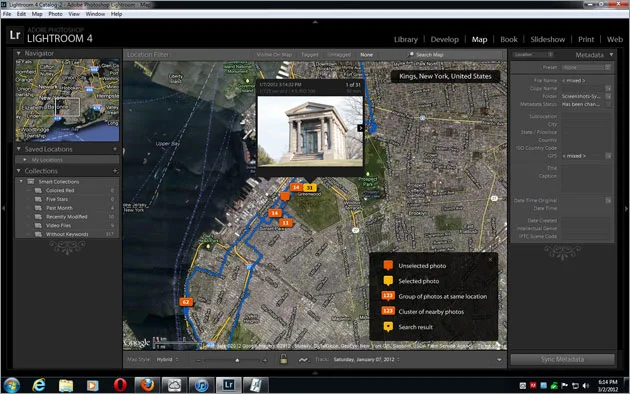Click the Sync Metadata button

[x=562, y=359]
